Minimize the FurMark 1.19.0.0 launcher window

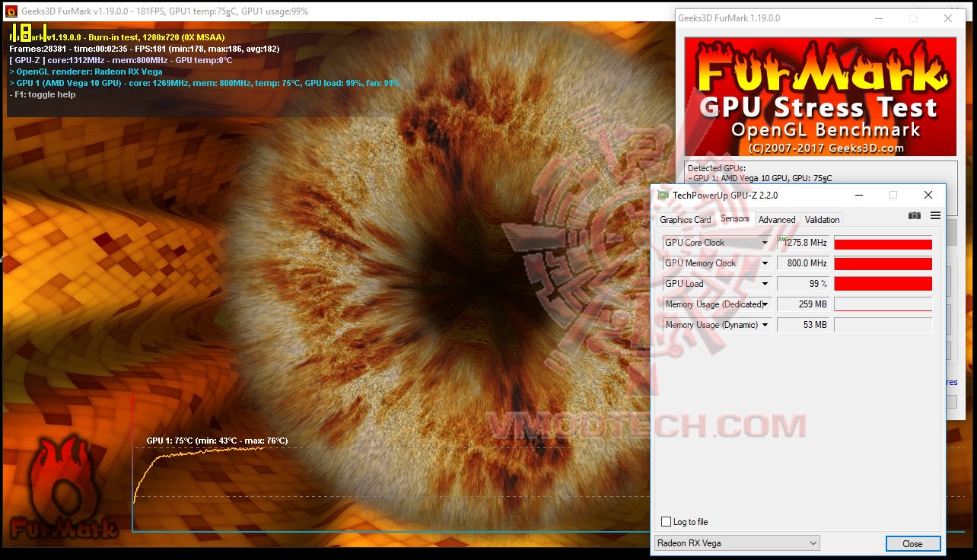pos(878,18)
